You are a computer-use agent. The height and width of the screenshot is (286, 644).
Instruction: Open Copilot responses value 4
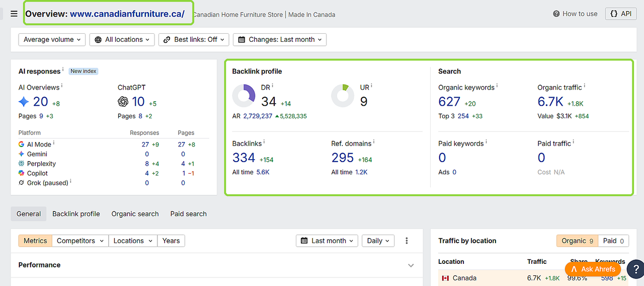pos(147,173)
